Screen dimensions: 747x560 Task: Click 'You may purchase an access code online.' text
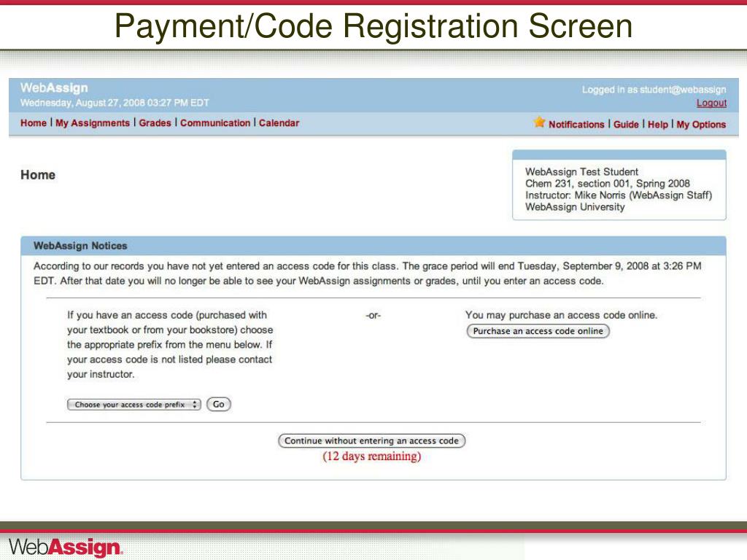[x=561, y=315]
